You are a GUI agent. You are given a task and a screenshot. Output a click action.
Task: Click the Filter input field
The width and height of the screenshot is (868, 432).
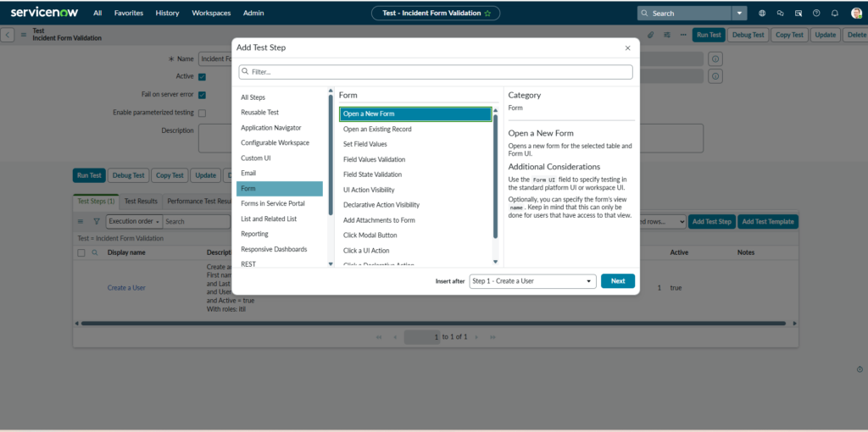[x=436, y=72]
